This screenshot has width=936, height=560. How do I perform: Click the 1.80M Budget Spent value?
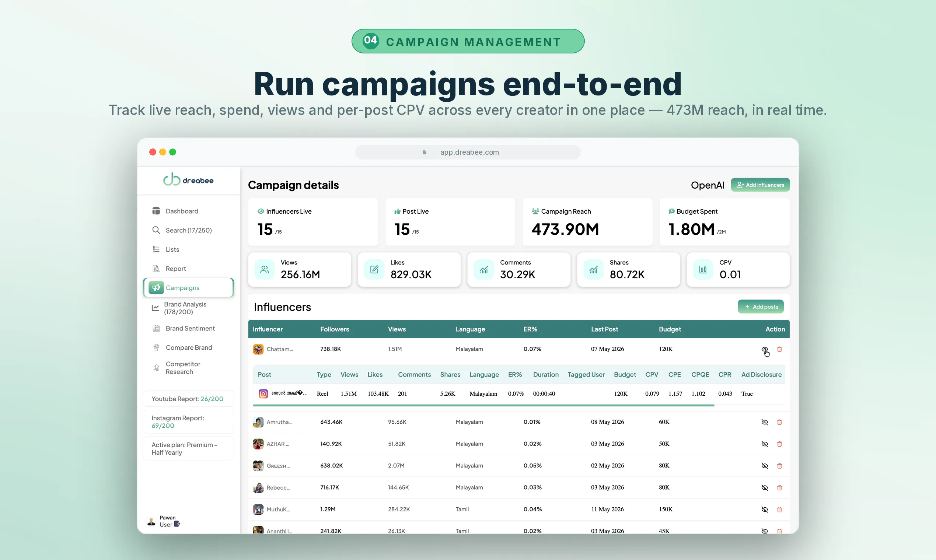tap(691, 229)
